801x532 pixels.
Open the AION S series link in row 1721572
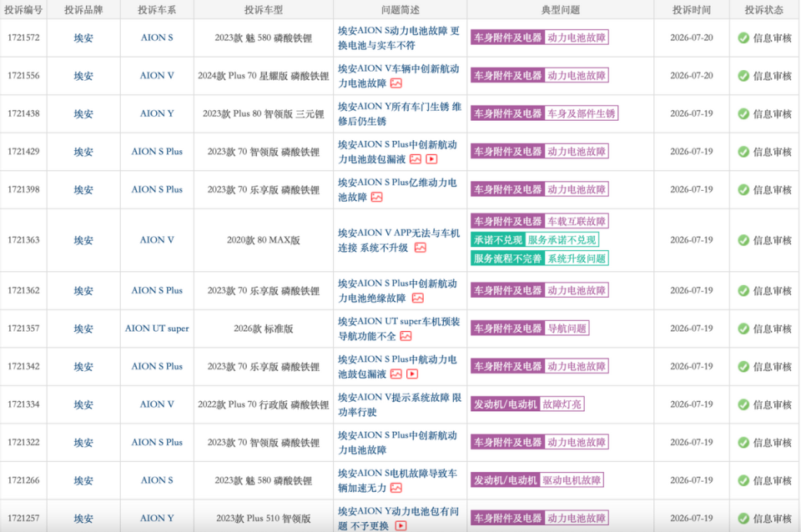click(157, 38)
